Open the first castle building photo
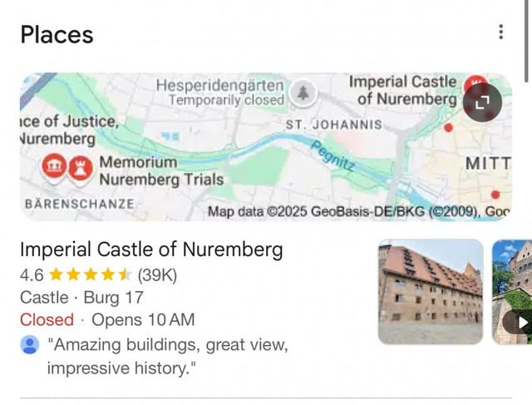Image resolution: width=532 pixels, height=405 pixels. point(430,292)
